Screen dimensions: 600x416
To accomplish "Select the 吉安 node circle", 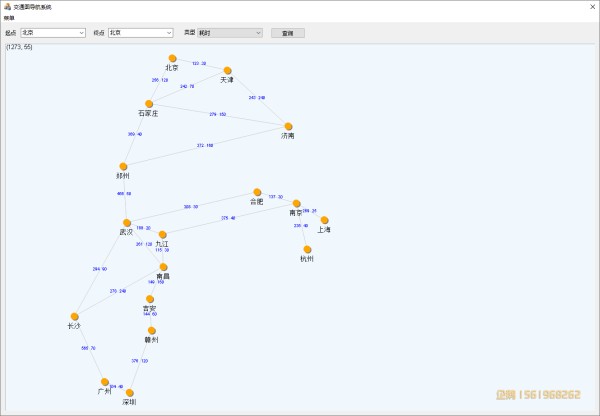I will (x=150, y=299).
